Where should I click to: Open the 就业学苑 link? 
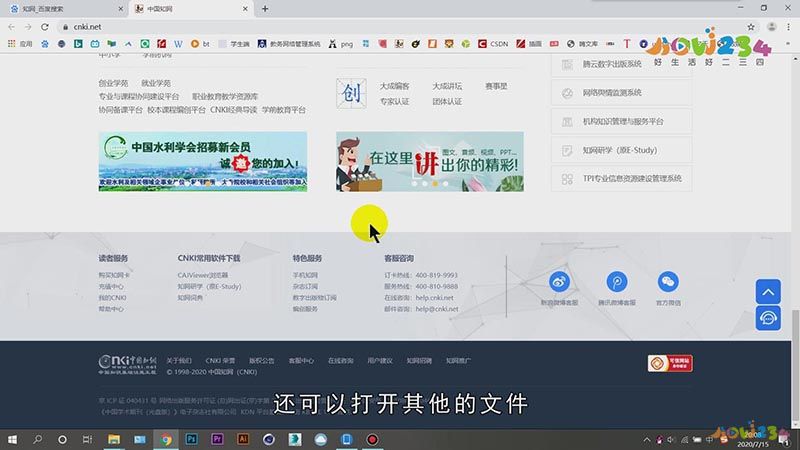156,83
